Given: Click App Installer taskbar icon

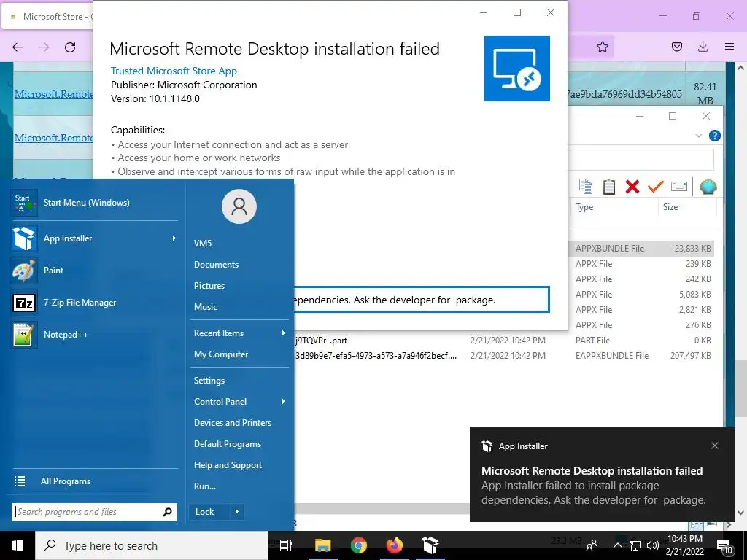Looking at the screenshot, I should (x=430, y=545).
